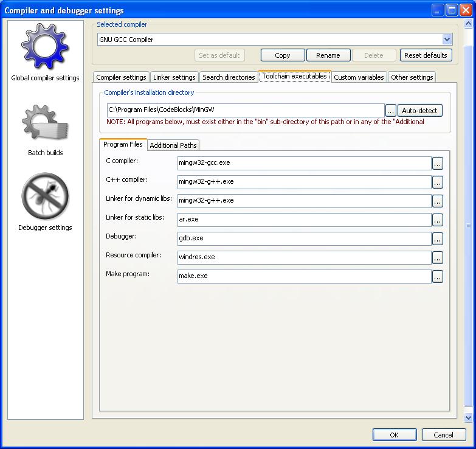
Task: Expand the Selected compiler dropdown
Action: tap(447, 40)
